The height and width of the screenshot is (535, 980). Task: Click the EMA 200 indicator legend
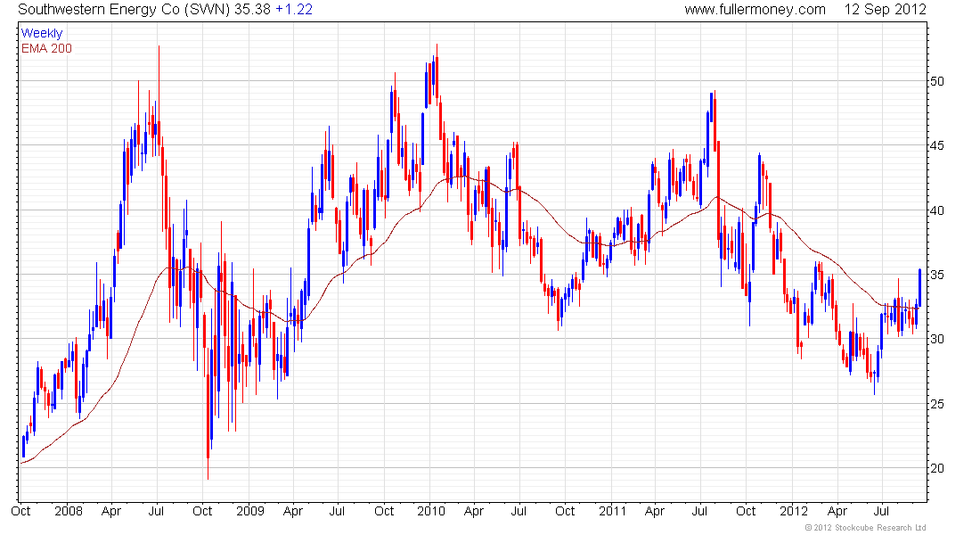click(46, 47)
